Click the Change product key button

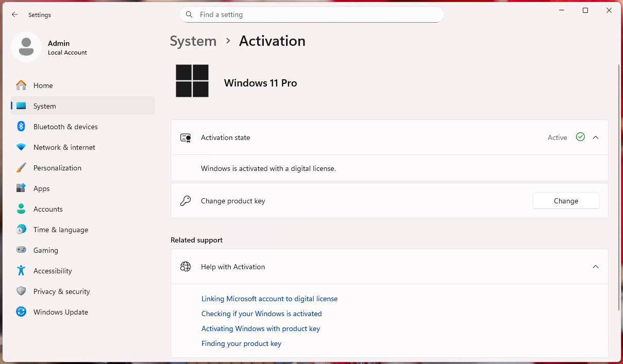click(x=566, y=201)
